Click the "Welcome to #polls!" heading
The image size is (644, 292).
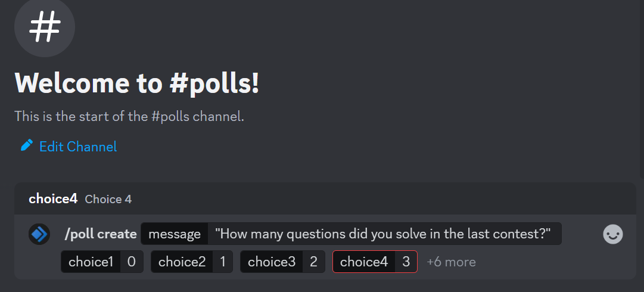[x=136, y=83]
